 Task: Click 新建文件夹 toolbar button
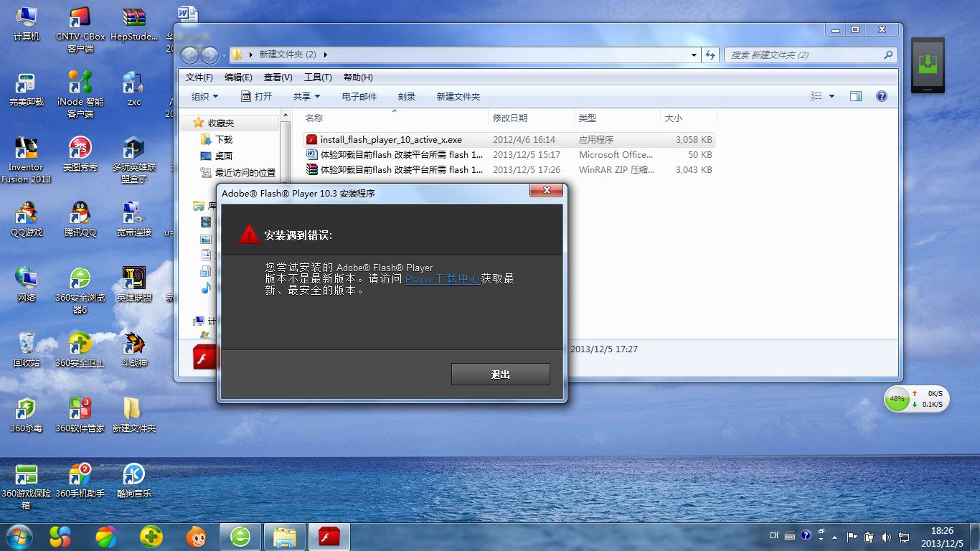pyautogui.click(x=458, y=96)
